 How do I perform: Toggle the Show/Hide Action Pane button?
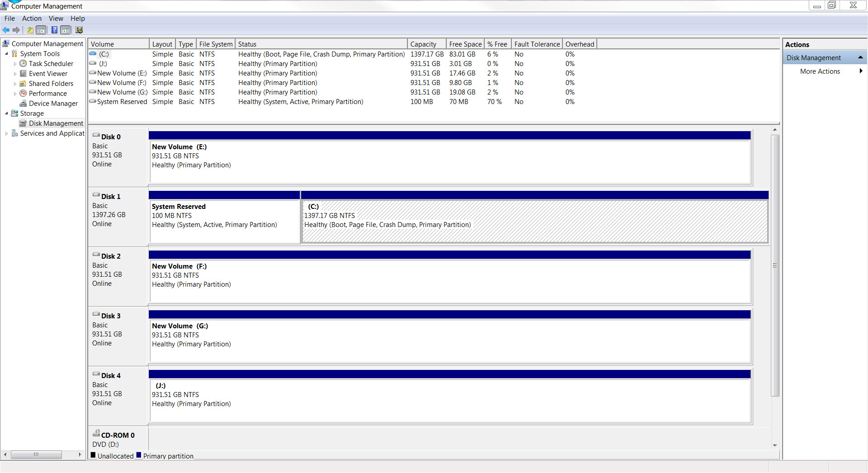point(66,30)
